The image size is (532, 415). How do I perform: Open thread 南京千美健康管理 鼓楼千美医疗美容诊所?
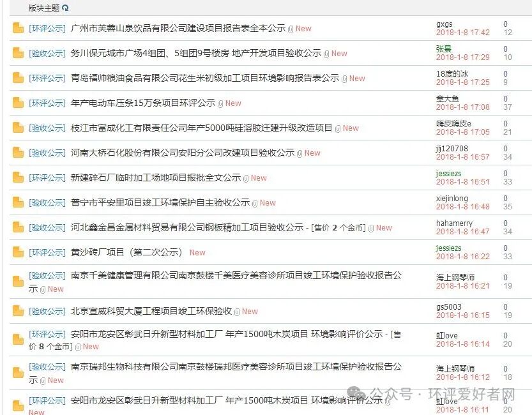tap(236, 275)
